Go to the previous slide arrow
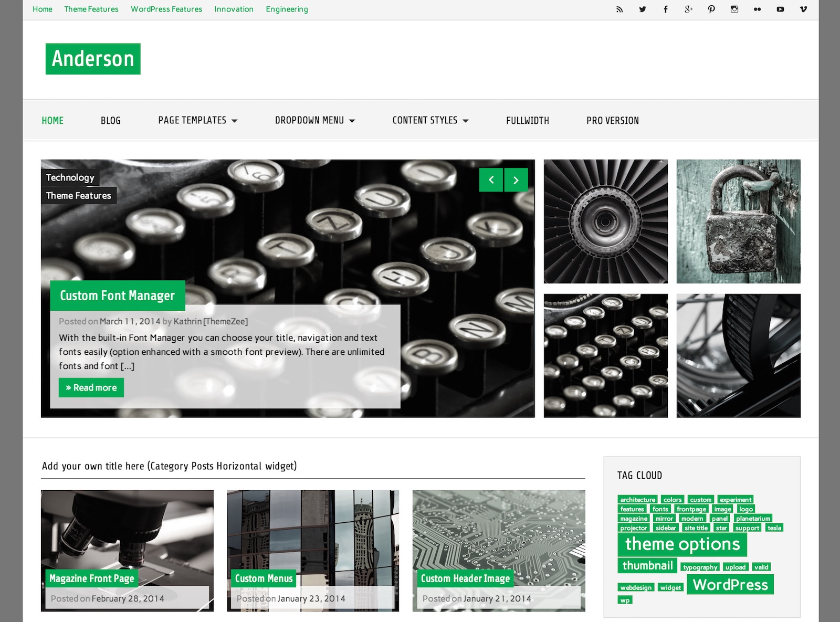This screenshot has width=840, height=622. pos(491,180)
